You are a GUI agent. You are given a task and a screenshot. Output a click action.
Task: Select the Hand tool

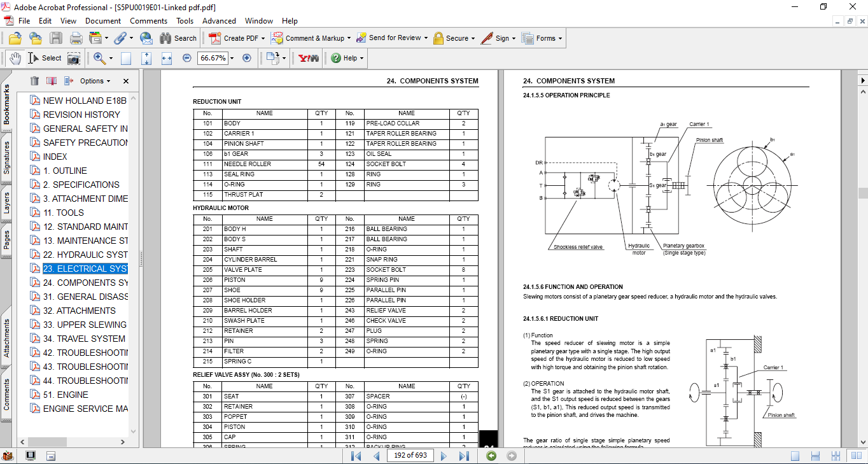[x=15, y=58]
